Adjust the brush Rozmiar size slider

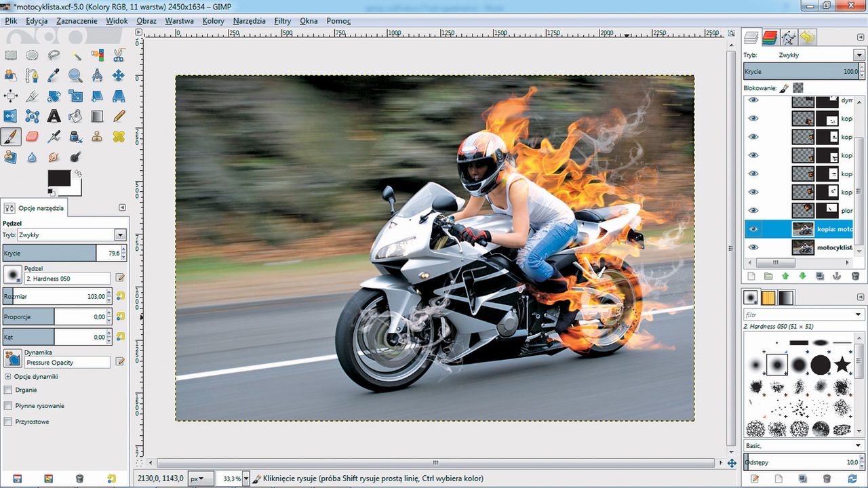56,296
